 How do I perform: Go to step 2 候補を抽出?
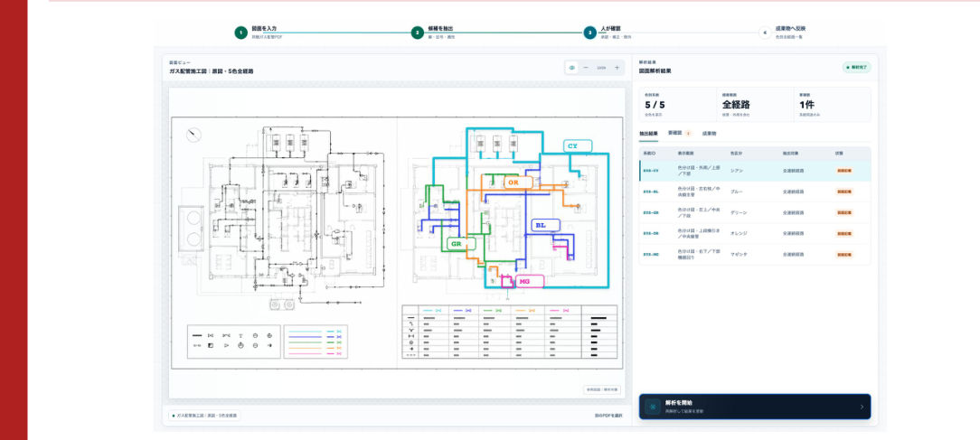click(433, 33)
